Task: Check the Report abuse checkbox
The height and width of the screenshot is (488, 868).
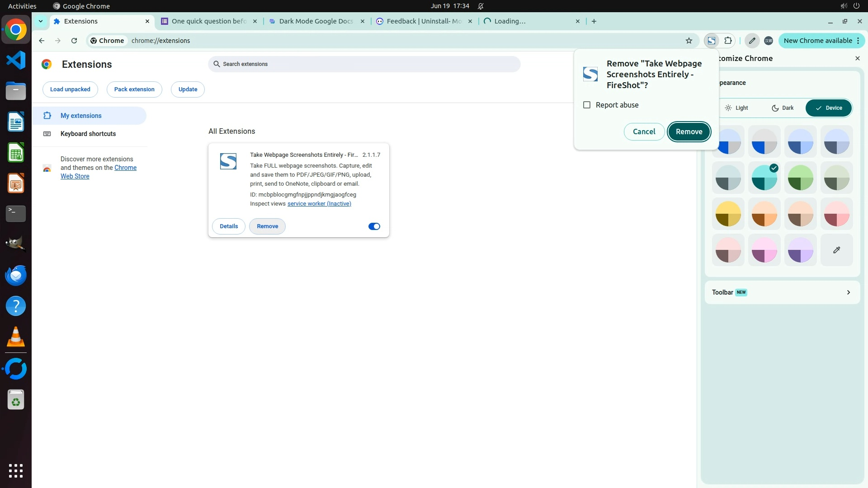Action: 587,105
